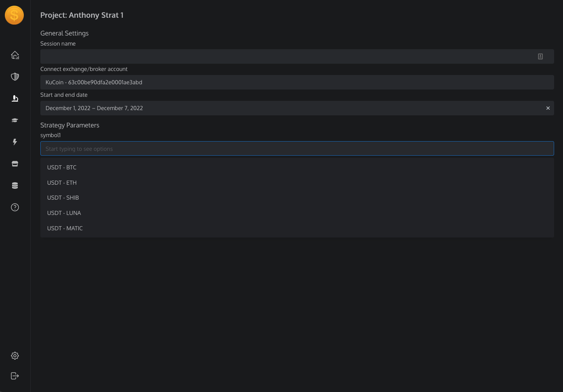Select the USDT - SHIB option
Viewport: 563px width, 392px height.
pyautogui.click(x=297, y=198)
